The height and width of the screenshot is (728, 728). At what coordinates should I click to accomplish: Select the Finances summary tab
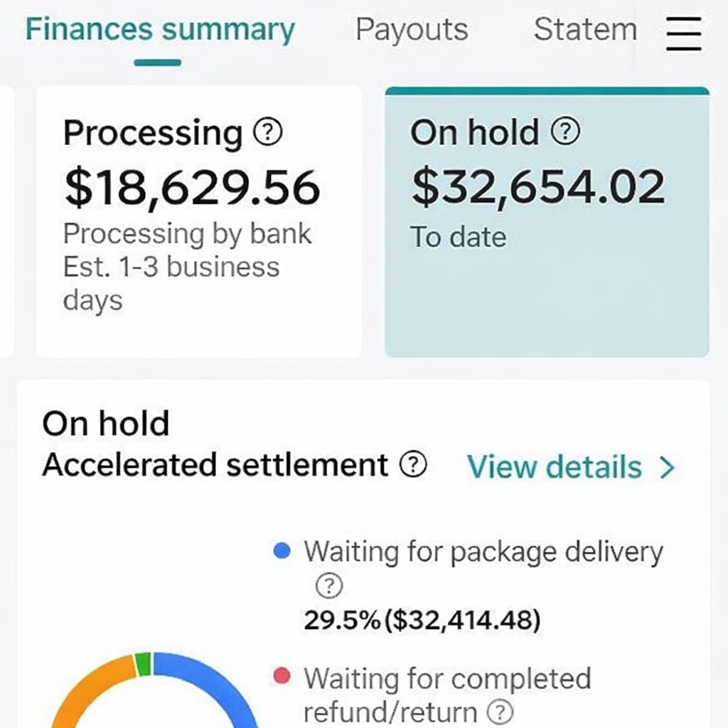coord(160,30)
